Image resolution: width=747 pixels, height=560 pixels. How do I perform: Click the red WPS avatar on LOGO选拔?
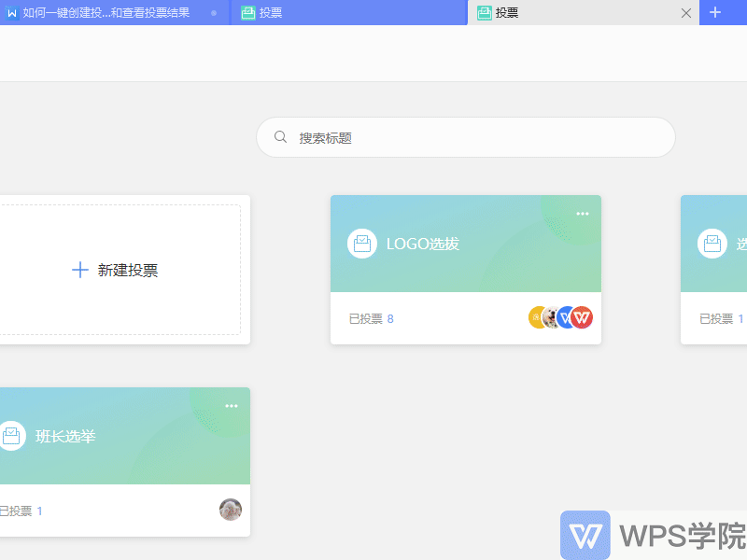(581, 317)
